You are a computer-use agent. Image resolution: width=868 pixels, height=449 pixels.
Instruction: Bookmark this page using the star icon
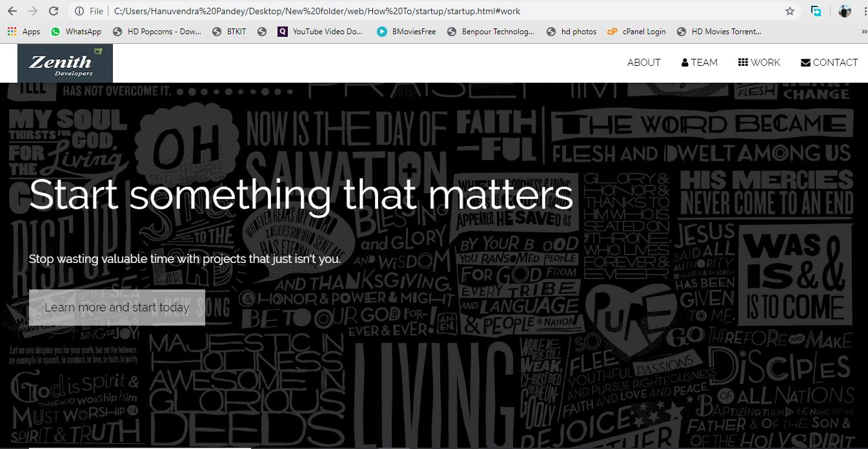(791, 10)
